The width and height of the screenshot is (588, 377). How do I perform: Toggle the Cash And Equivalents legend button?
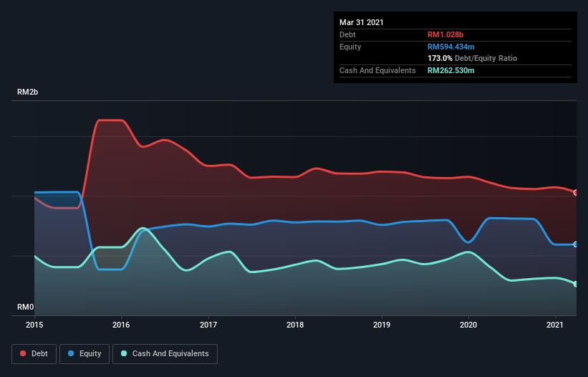click(x=165, y=354)
